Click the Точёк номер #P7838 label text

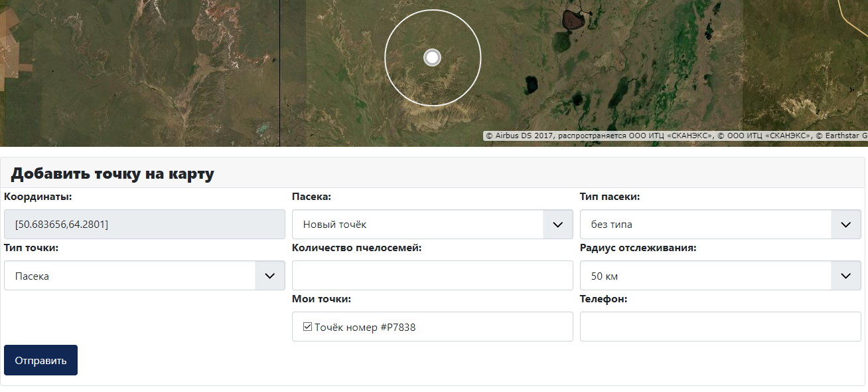[x=365, y=327]
